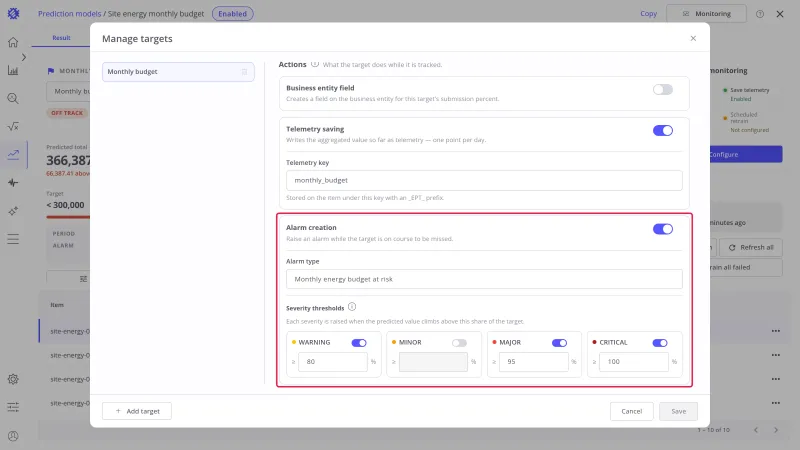This screenshot has width=800, height=450.
Task: Open more options for third table row
Action: 776,379
